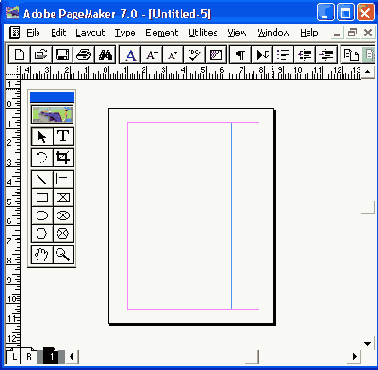Select the Pointer tool
This screenshot has height=370, width=378.
(42, 136)
